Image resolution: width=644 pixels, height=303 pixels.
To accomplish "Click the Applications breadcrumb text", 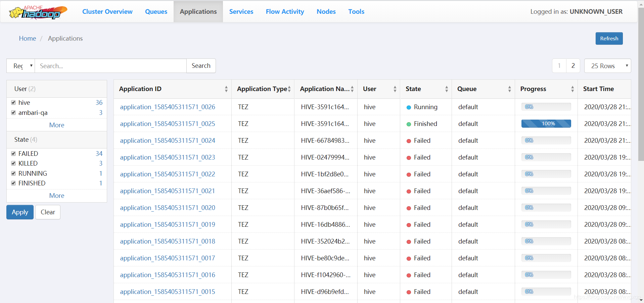I will pyautogui.click(x=65, y=39).
